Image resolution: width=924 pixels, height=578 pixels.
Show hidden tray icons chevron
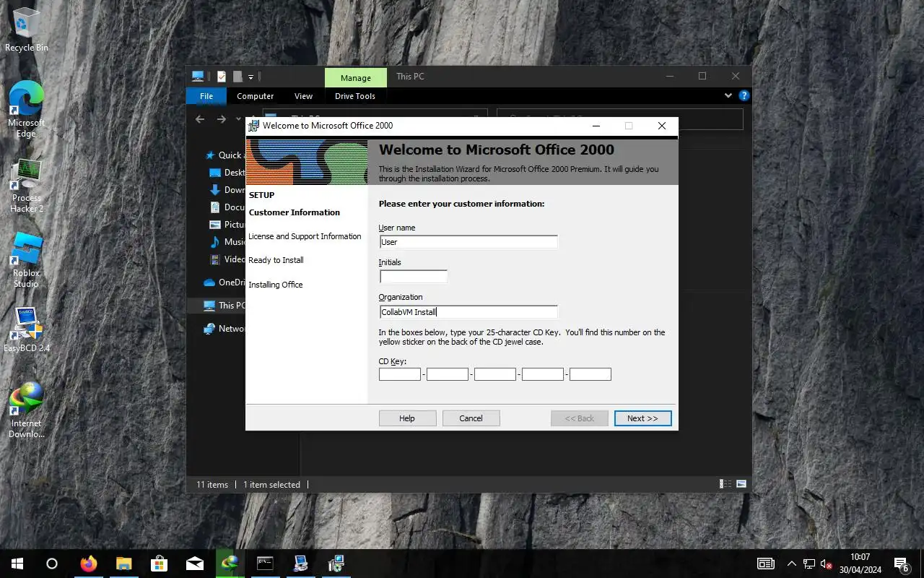point(792,564)
